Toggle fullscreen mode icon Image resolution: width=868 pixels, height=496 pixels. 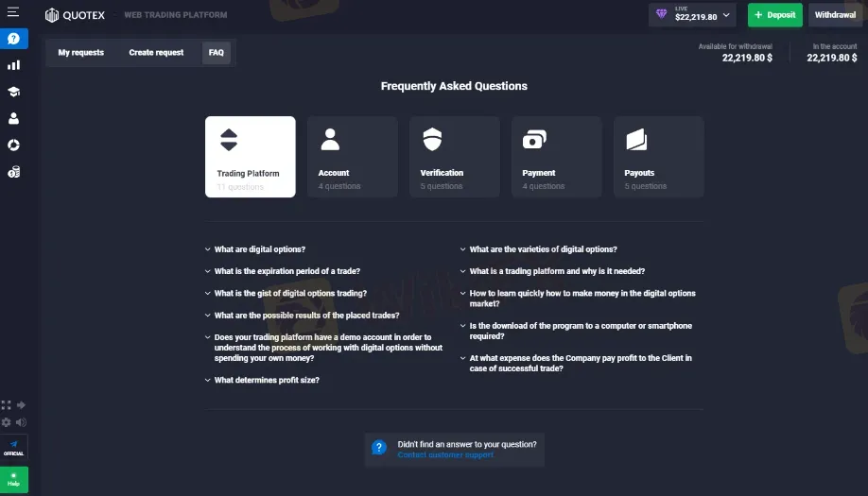tap(6, 405)
